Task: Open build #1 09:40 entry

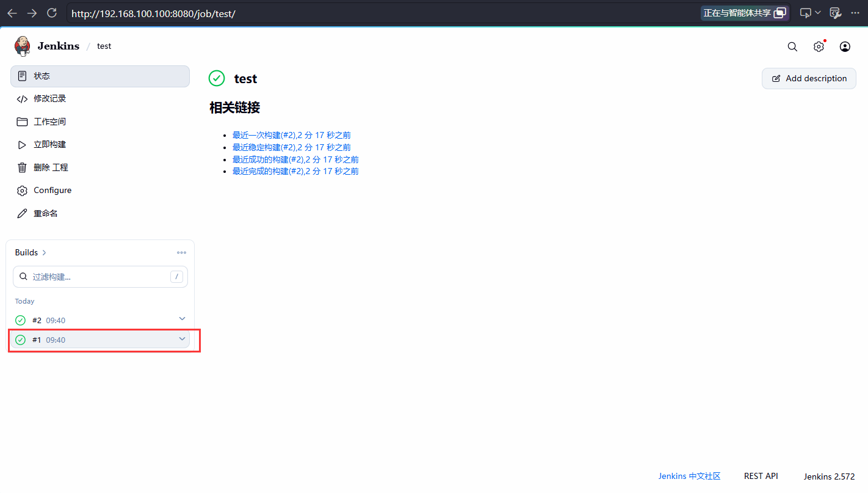Action: (100, 340)
